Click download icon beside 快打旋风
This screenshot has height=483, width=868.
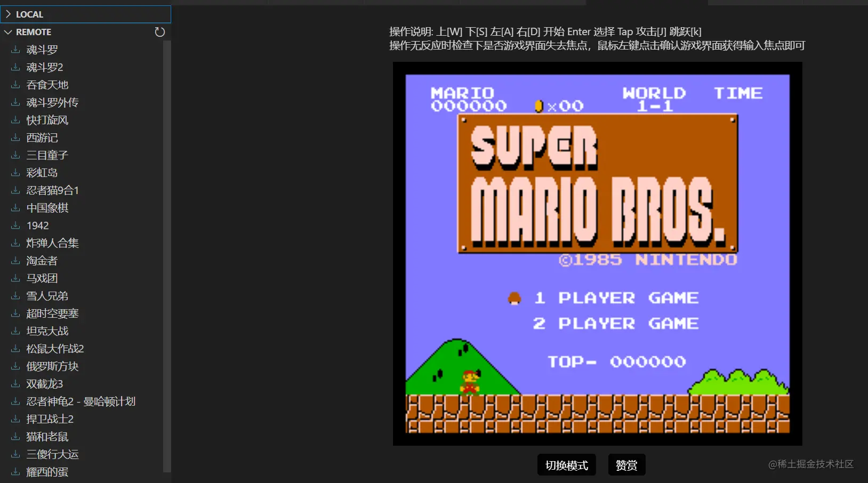[x=15, y=120]
